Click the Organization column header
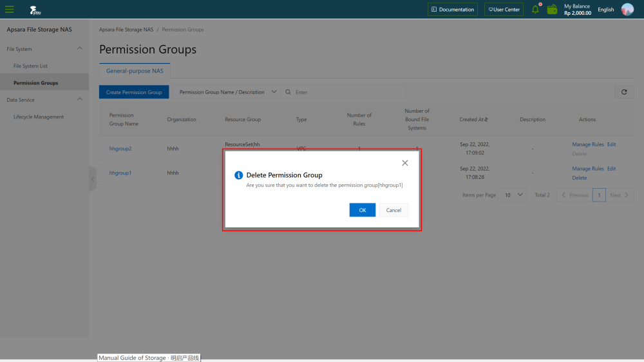 [x=182, y=120]
